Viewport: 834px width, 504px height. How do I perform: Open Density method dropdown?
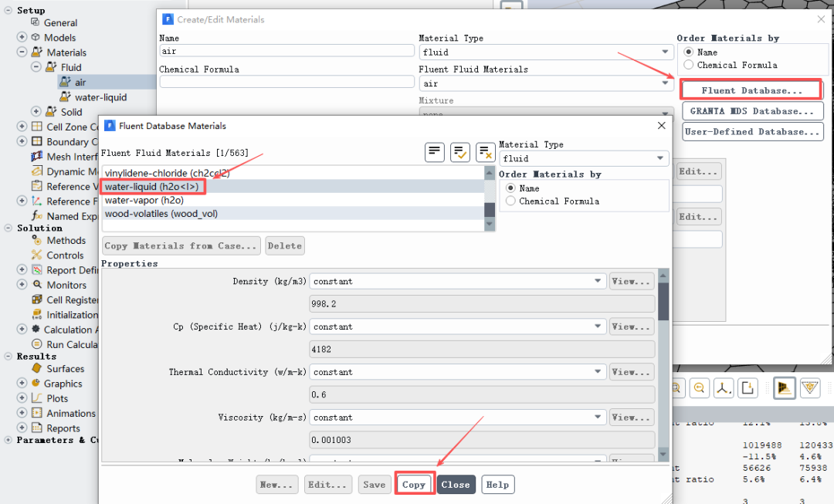click(x=457, y=281)
